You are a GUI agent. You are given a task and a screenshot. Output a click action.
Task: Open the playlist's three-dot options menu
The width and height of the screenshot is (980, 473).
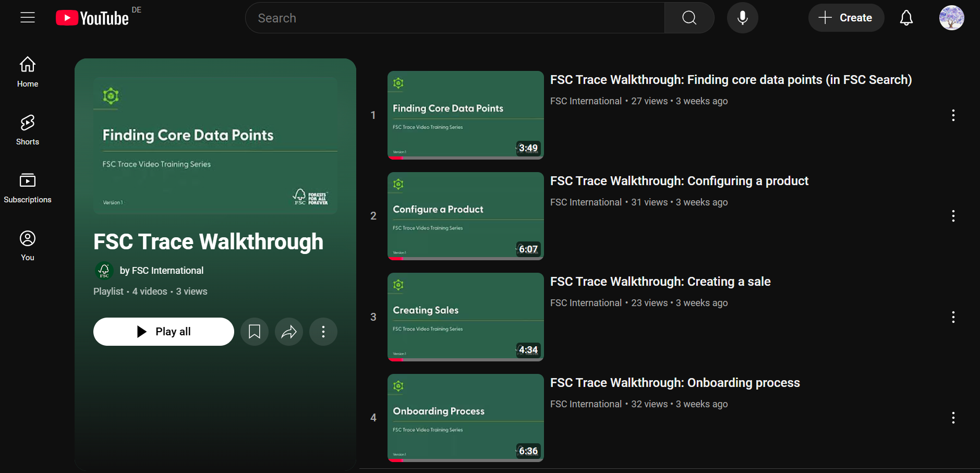pos(323,331)
